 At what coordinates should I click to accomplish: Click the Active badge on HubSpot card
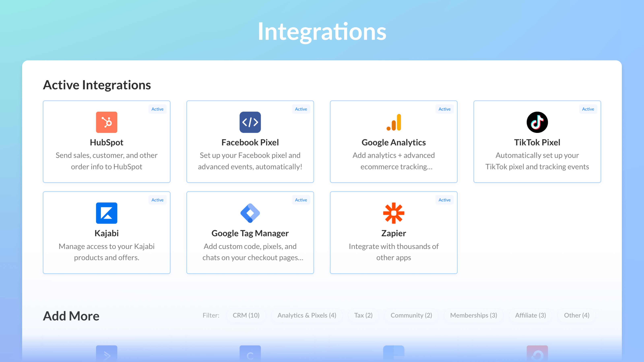point(157,109)
